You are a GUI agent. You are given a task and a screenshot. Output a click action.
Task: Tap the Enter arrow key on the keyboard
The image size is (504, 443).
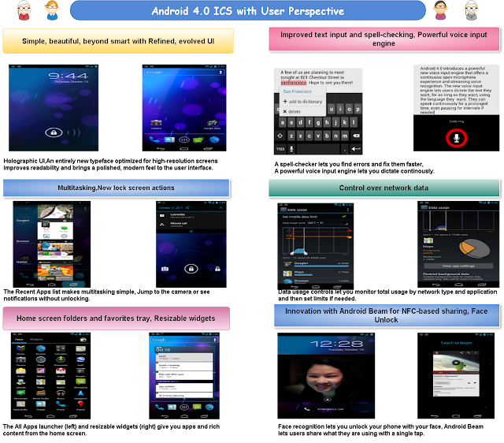click(x=356, y=149)
